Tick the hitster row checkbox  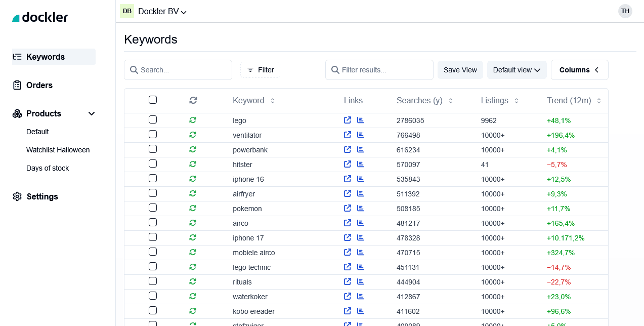(x=153, y=164)
